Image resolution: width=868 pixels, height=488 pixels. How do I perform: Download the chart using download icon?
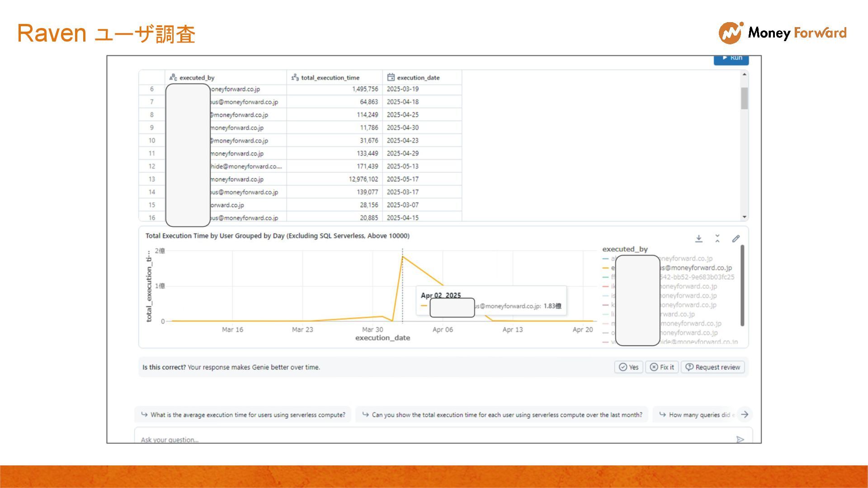pyautogui.click(x=698, y=239)
